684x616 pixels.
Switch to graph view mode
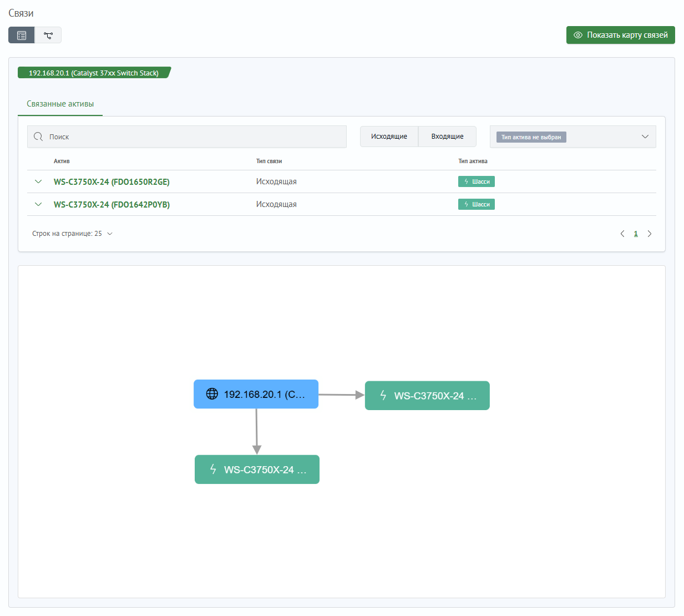[48, 35]
